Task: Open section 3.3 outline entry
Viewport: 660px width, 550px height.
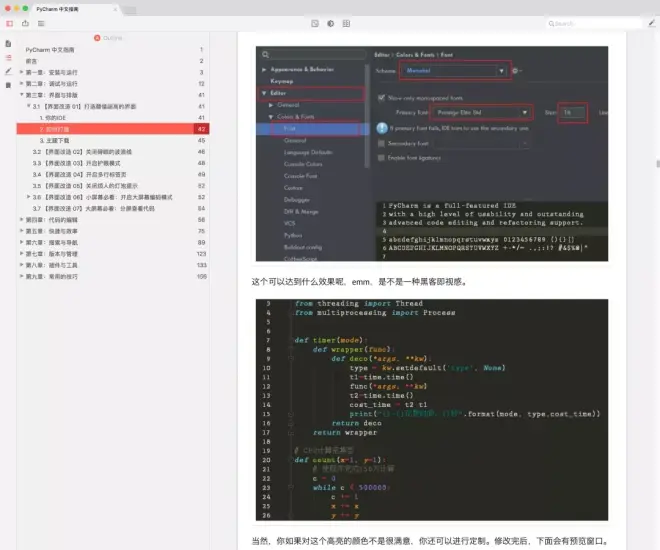Action: (76, 163)
